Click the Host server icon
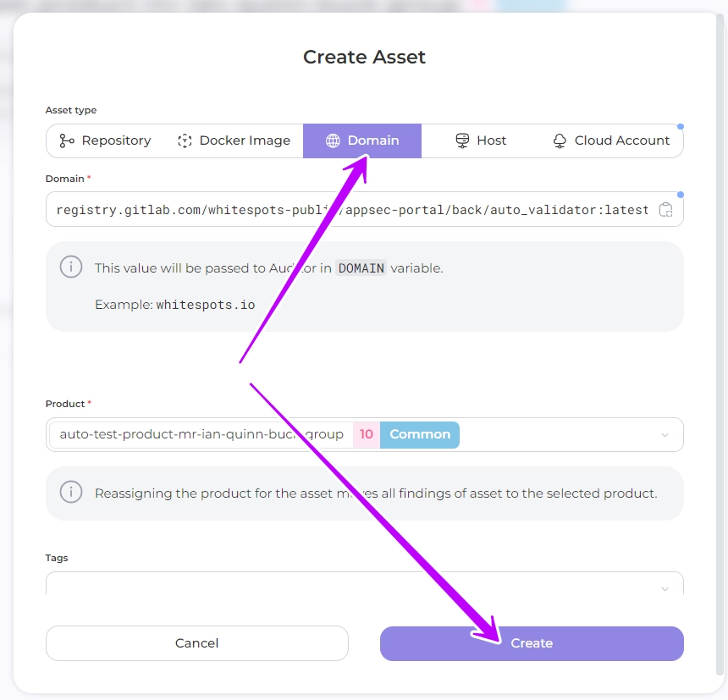Screen dimensions: 728x700 point(462,141)
